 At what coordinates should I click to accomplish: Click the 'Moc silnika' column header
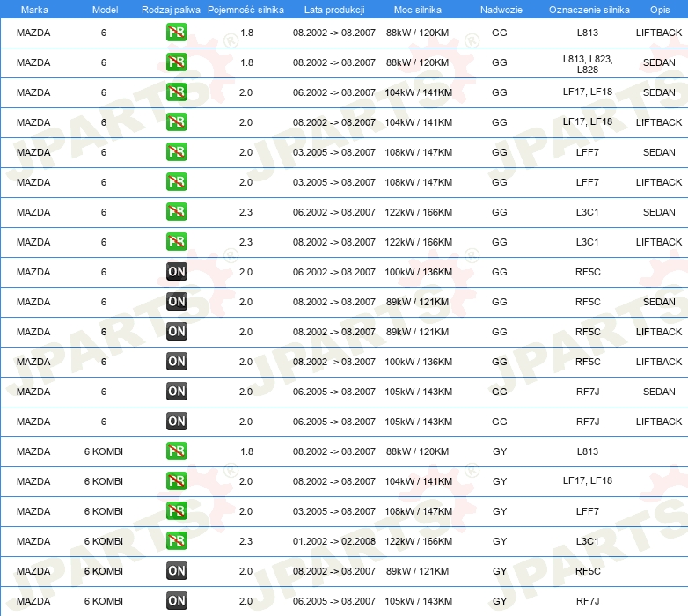coord(418,9)
